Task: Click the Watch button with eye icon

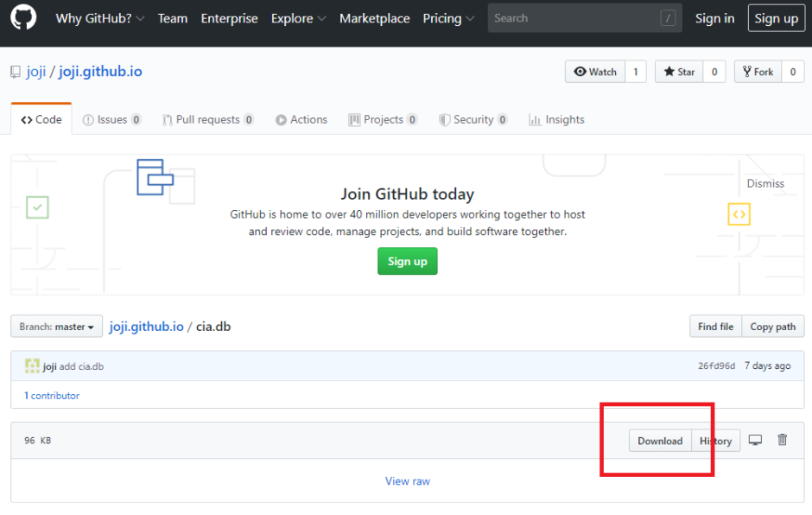Action: pos(595,72)
